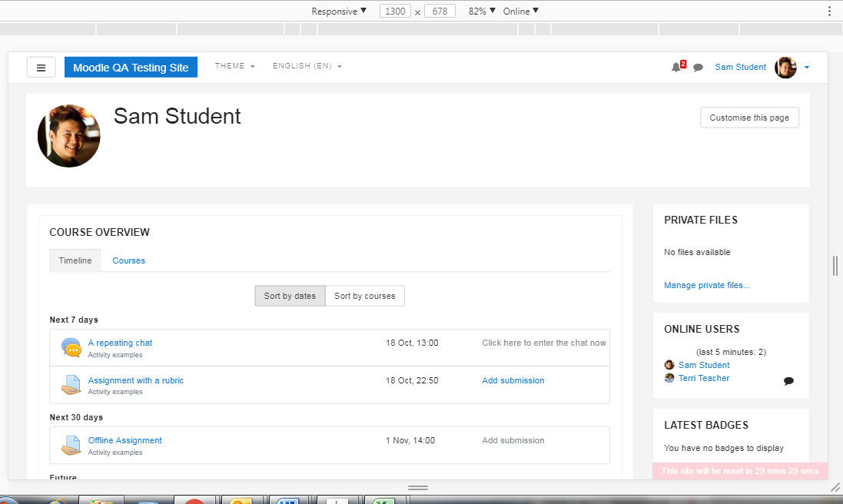Click the corner viewport resize handle

coord(835,487)
